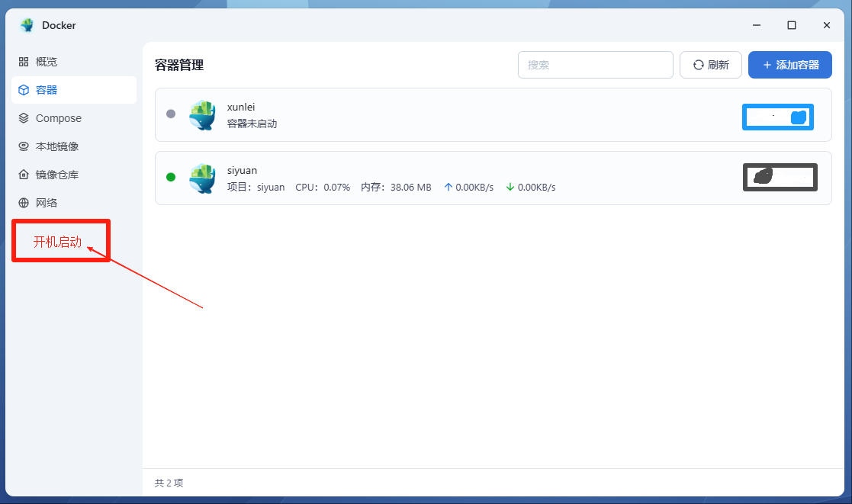Click the grey status dot for xunlei
This screenshot has width=852, height=504.
pos(171,114)
